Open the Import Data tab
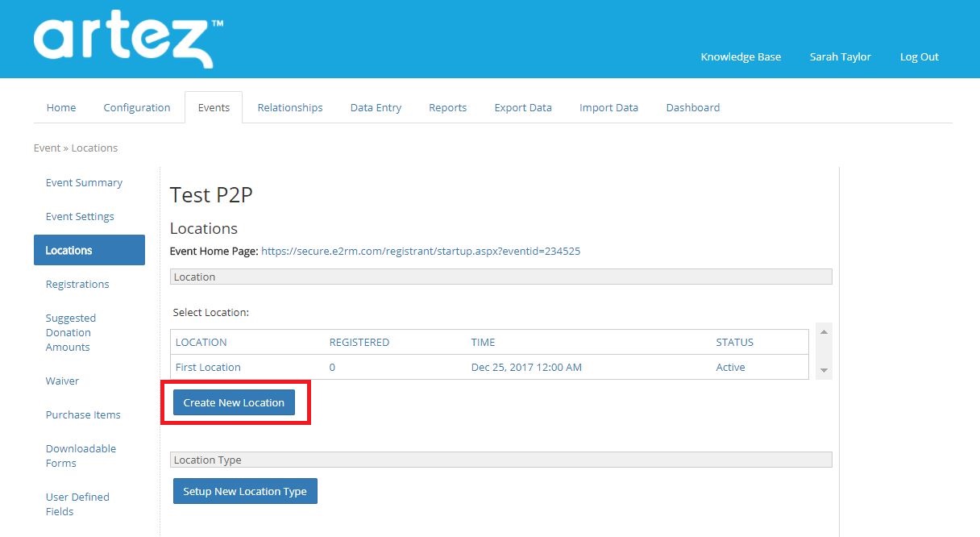 608,107
